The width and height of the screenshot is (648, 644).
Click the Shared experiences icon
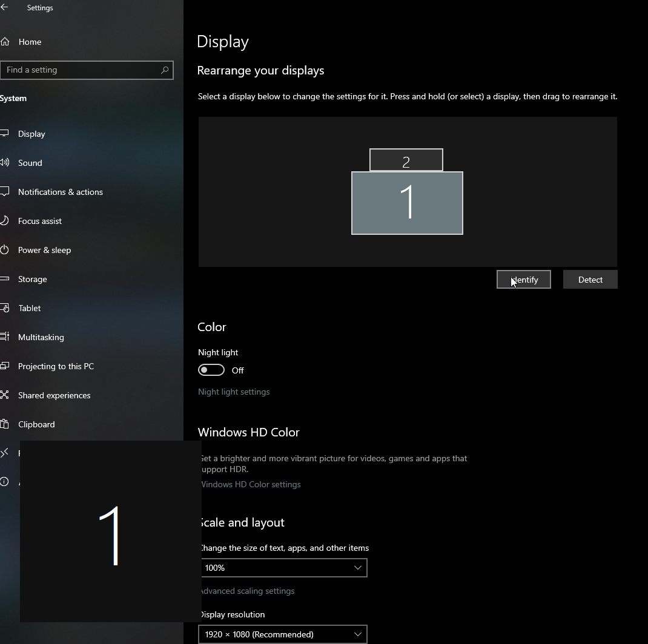[x=4, y=395]
